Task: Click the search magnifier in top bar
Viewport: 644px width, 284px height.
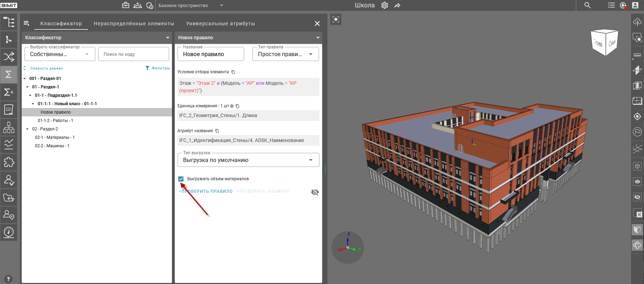Action: point(588,5)
